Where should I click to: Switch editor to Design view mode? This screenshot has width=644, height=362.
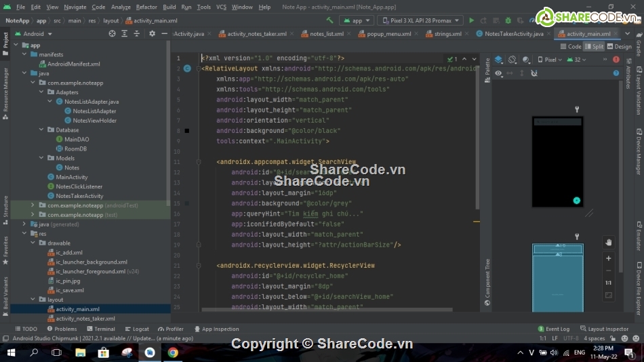620,47
